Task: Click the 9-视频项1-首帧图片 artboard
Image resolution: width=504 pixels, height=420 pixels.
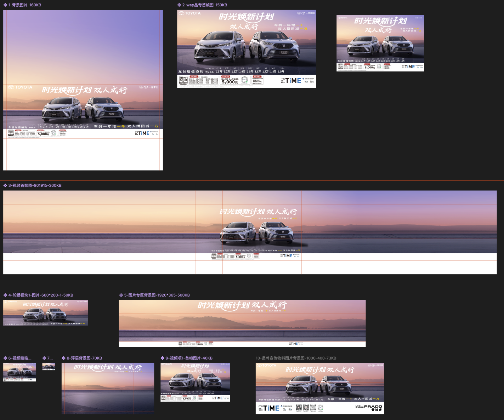Action: point(195,382)
